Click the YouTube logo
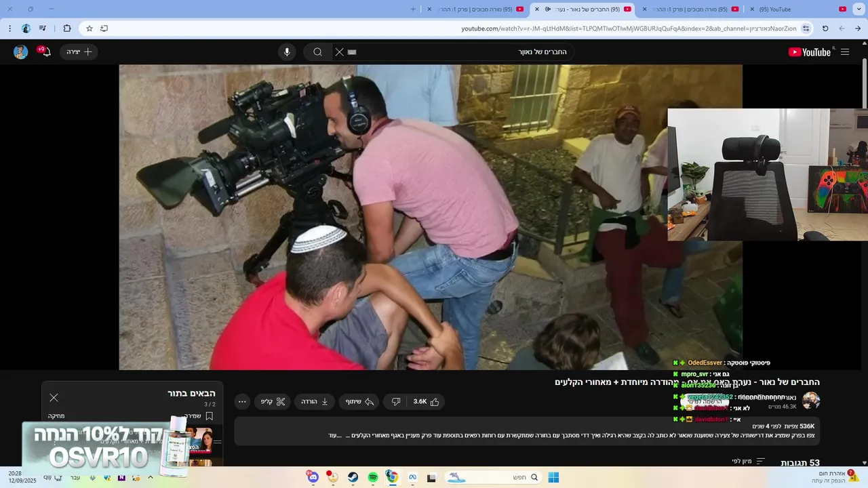Viewport: 868px width, 488px height. (809, 52)
